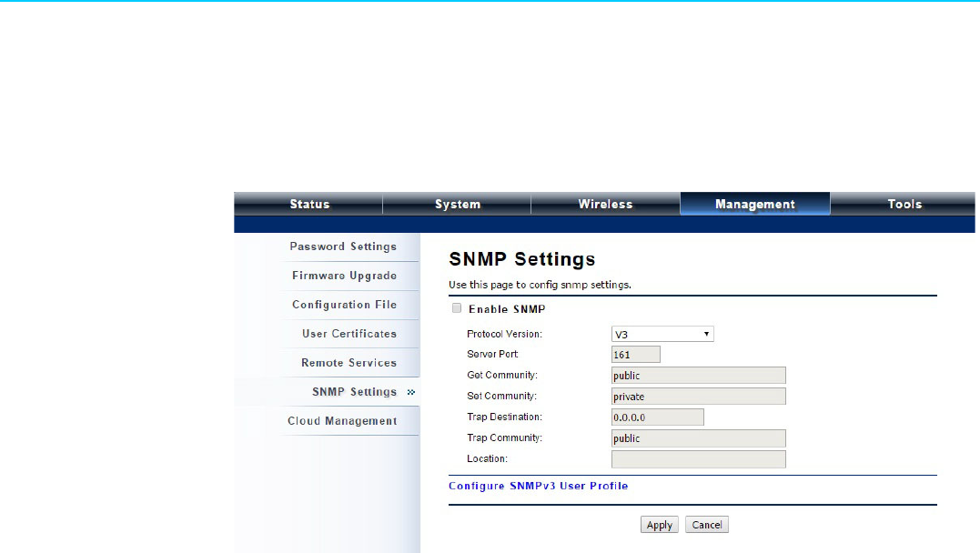Open the System tab

[457, 204]
